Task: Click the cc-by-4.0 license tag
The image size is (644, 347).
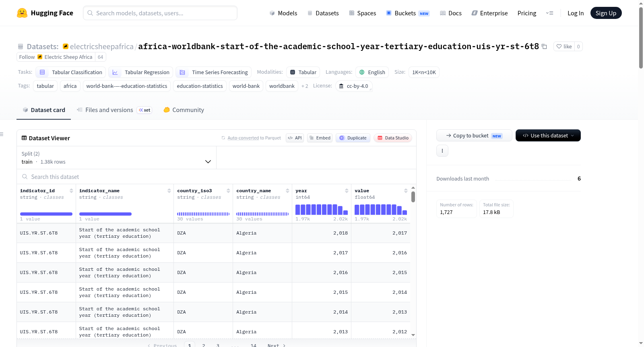Action: (x=354, y=86)
